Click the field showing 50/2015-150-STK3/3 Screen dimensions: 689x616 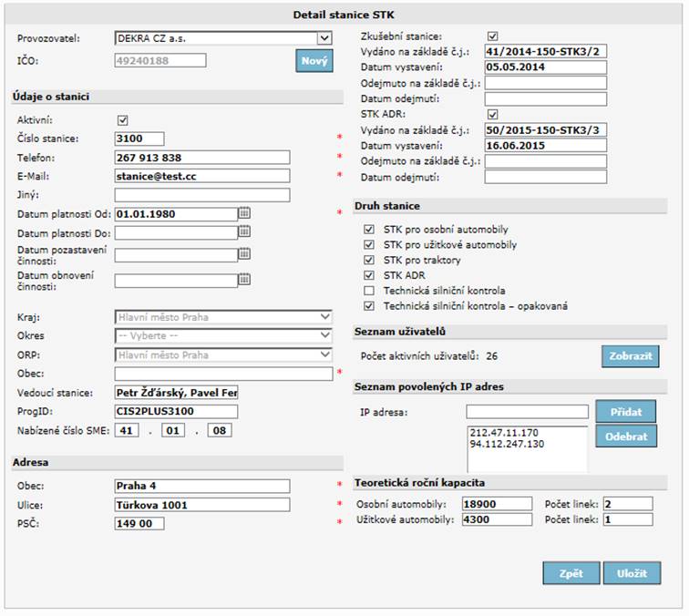tap(546, 130)
